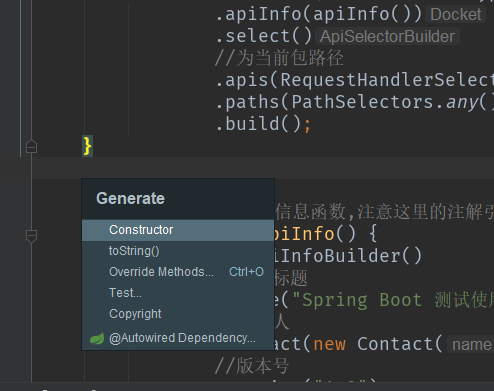494x391 pixels.
Task: Click the empty highlighted line below the brace
Action: tap(263, 168)
